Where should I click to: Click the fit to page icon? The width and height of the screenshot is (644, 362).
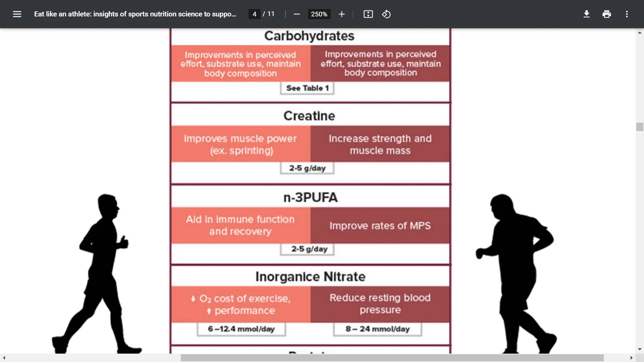tap(368, 14)
